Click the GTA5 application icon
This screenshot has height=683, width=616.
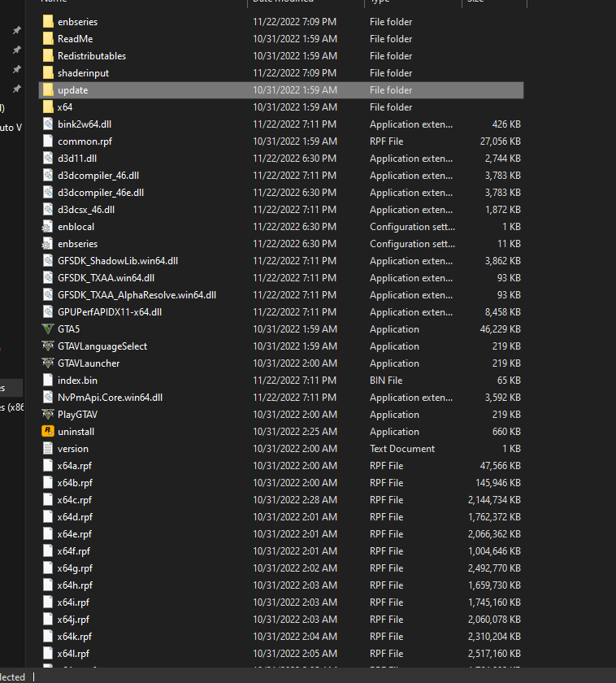coord(48,329)
